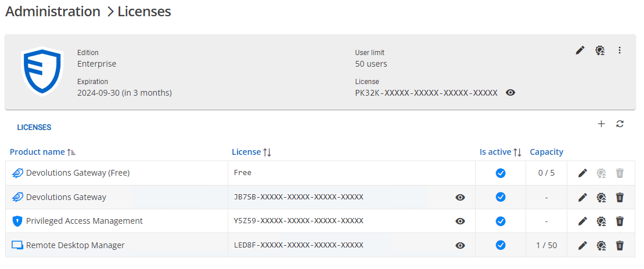The height and width of the screenshot is (269, 644).
Task: Delete the Privileged Access Management license
Action: pos(620,221)
